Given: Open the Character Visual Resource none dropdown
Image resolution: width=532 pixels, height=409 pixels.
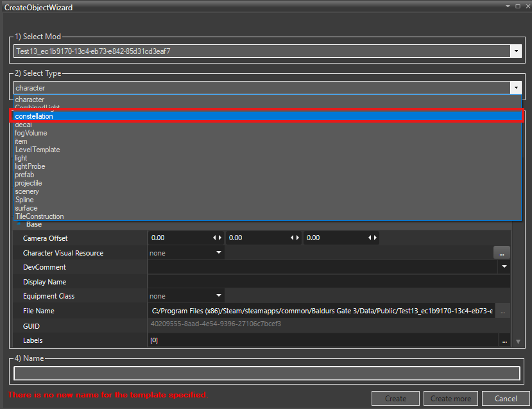Looking at the screenshot, I should point(186,253).
